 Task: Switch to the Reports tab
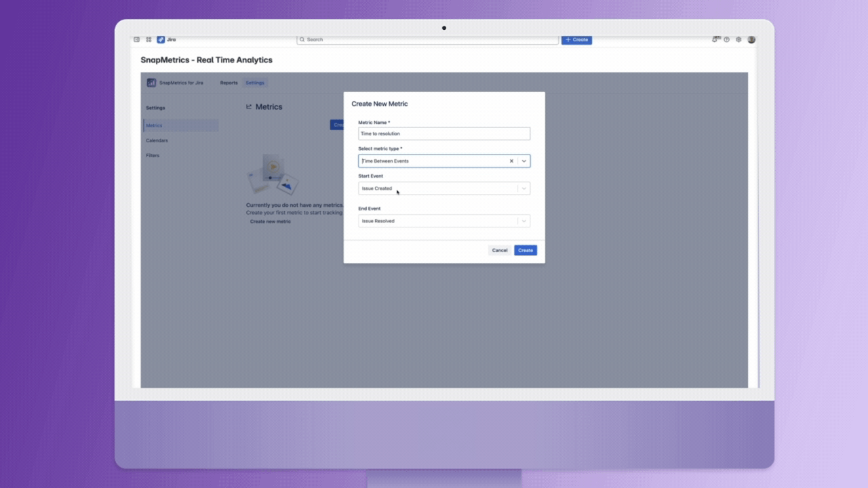coord(229,83)
